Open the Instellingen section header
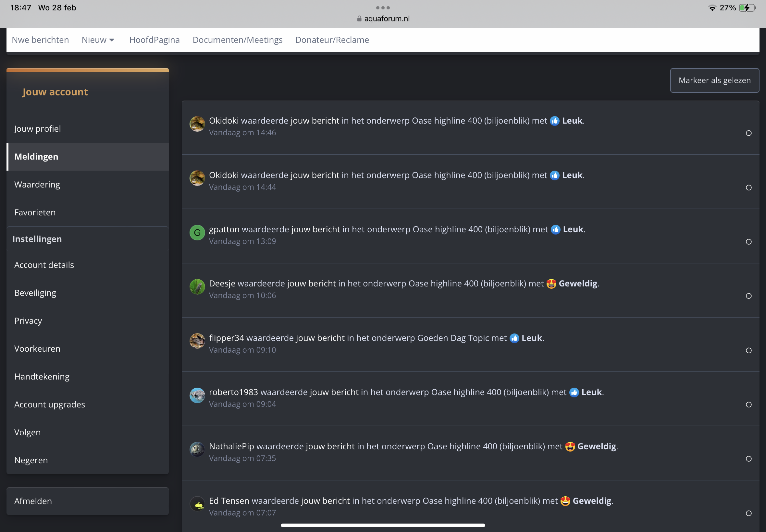Viewport: 766px width, 532px height. point(37,239)
